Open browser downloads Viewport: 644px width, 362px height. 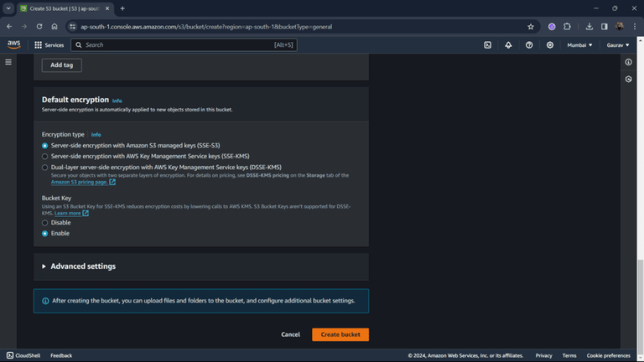589,27
